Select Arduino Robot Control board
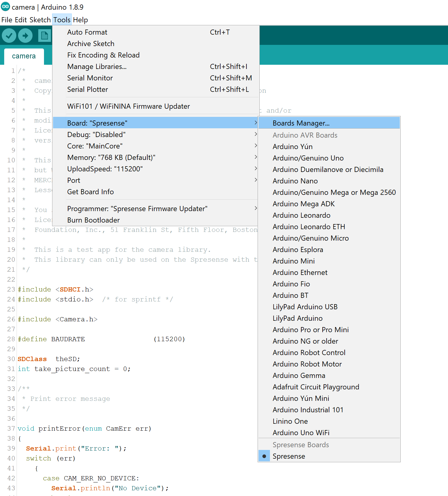 click(329, 352)
